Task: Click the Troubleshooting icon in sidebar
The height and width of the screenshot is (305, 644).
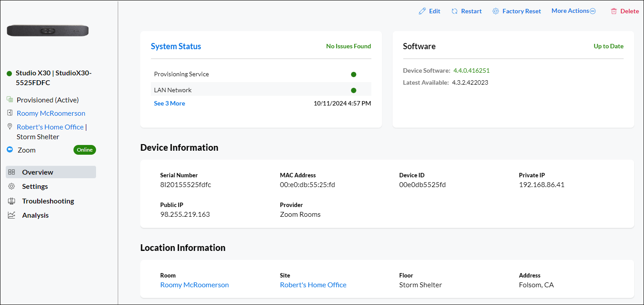Action: pos(12,201)
